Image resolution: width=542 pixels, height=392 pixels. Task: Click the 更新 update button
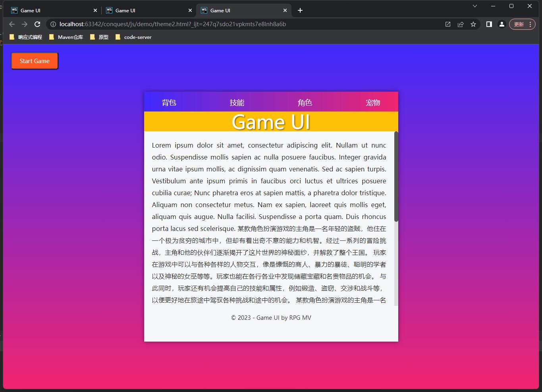click(x=519, y=24)
